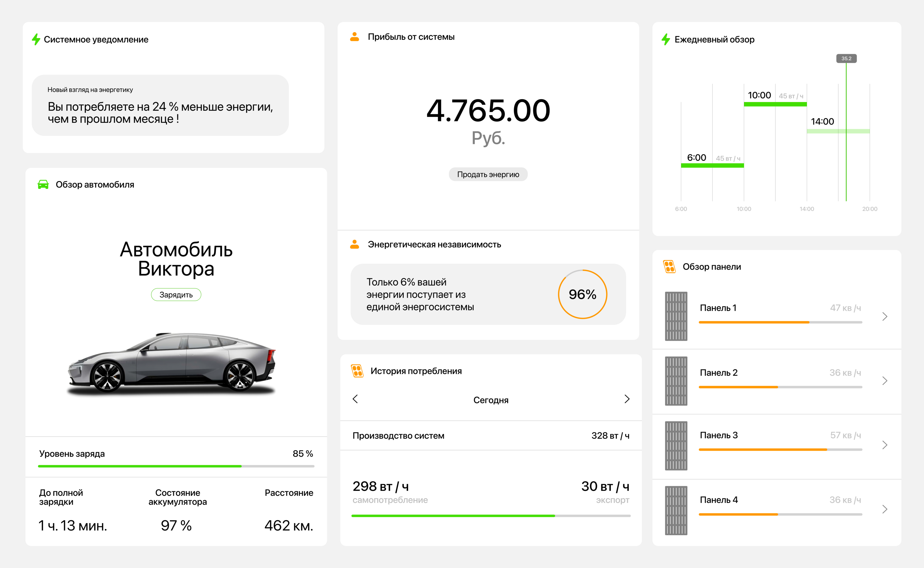Click the 35.2 marker on daily chart
This screenshot has height=568, width=924.
(x=846, y=59)
